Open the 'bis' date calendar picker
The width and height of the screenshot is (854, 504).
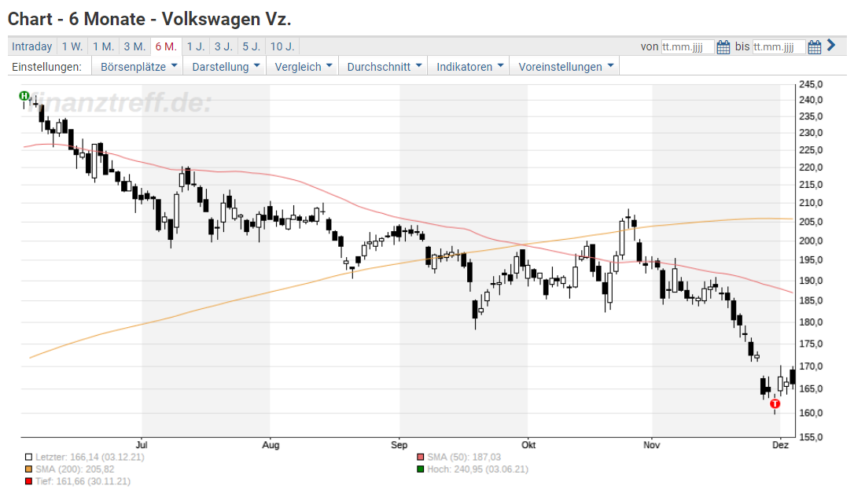(814, 47)
